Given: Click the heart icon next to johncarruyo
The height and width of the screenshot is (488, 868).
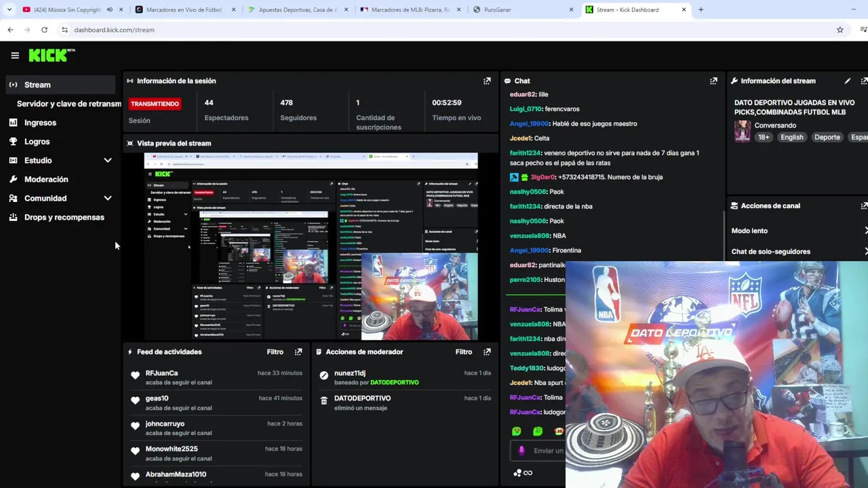Looking at the screenshot, I should pos(135,426).
